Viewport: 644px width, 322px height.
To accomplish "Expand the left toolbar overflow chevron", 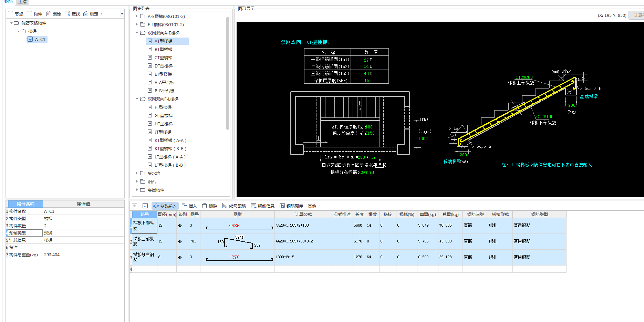I will point(122,14).
